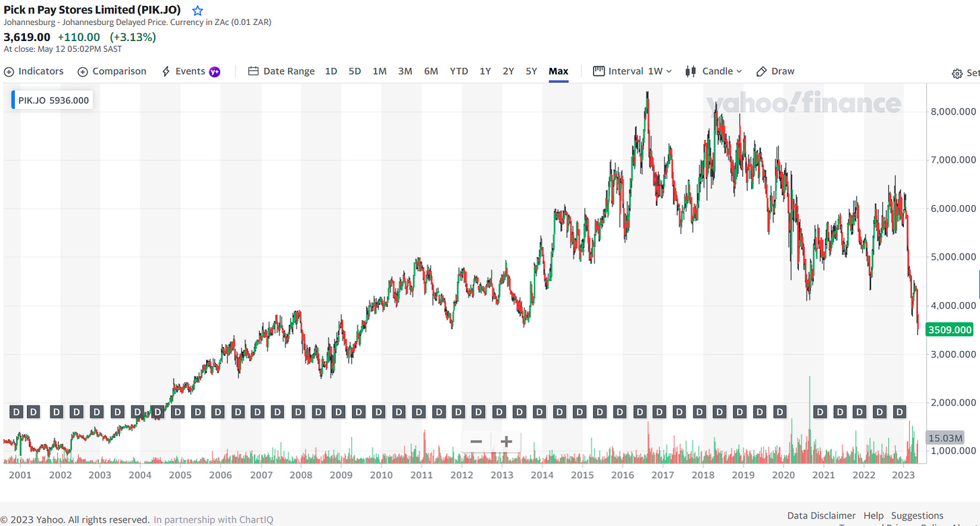Click the "2016" year label on the time axis
Screen dimensions: 980x526
623,475
